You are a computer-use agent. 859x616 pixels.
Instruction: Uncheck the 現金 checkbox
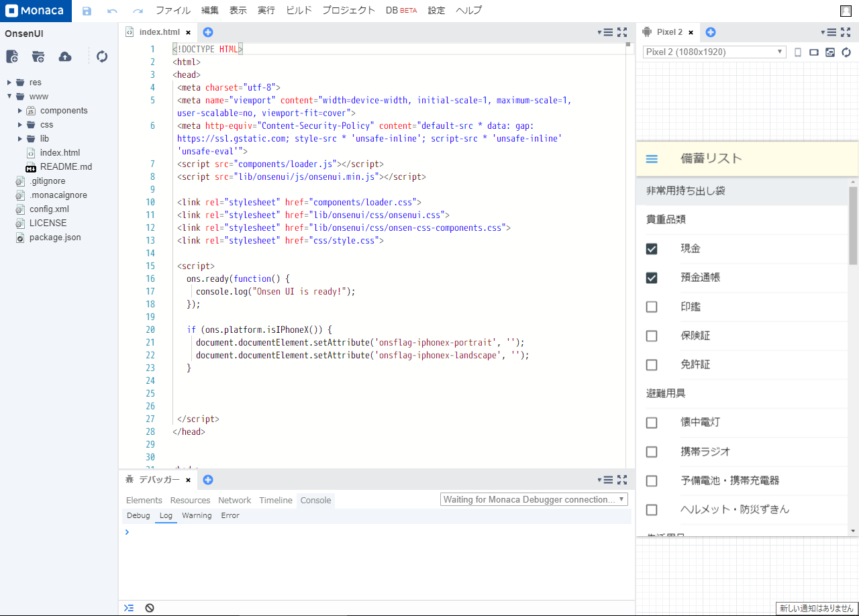pyautogui.click(x=652, y=249)
